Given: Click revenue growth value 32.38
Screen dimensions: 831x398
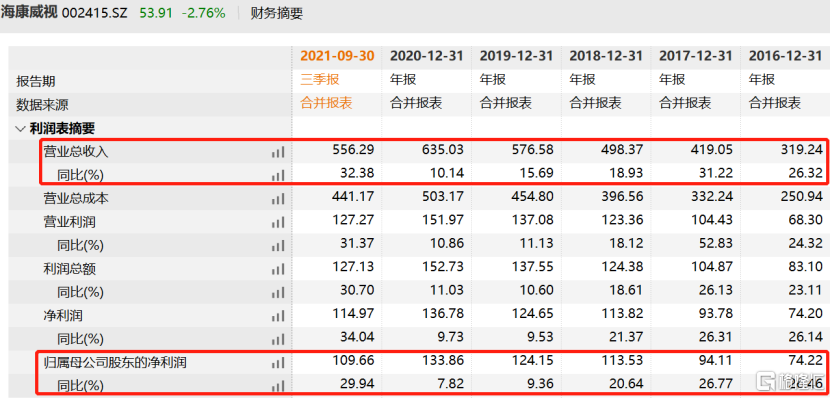Looking at the screenshot, I should pos(358,173).
